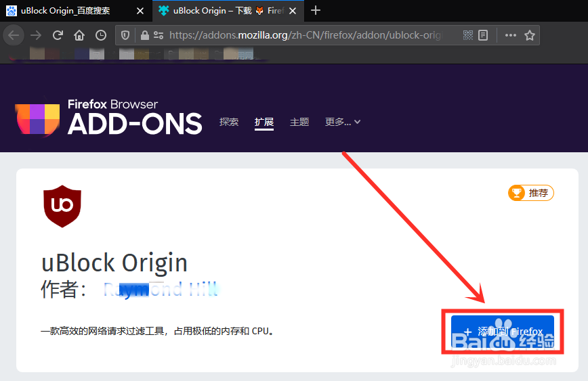
Task: Click the 推荐 recommended badge
Action: pos(531,193)
